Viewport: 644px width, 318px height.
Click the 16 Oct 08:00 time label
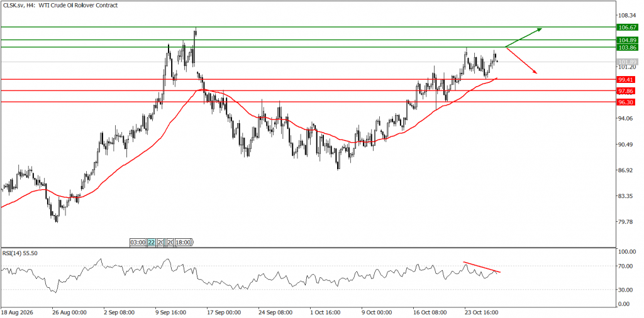pos(430,312)
